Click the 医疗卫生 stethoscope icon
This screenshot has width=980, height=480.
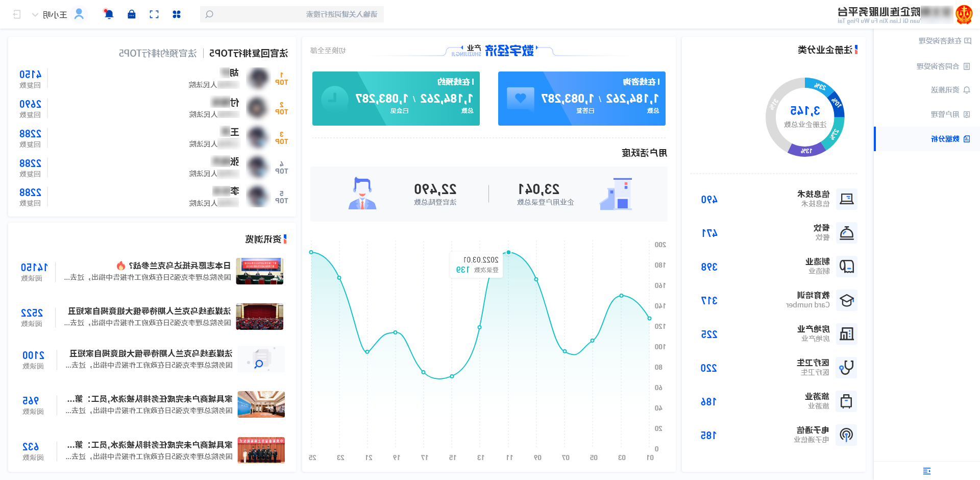[847, 368]
